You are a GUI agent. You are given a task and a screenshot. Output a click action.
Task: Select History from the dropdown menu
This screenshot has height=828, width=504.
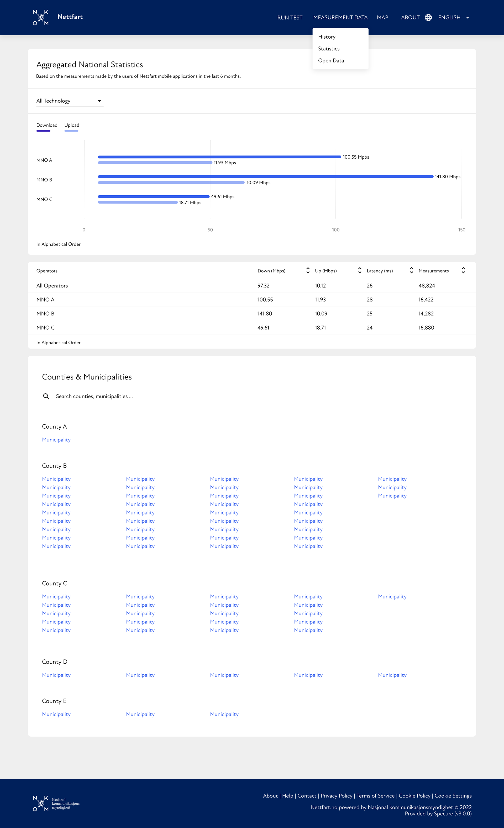point(327,37)
